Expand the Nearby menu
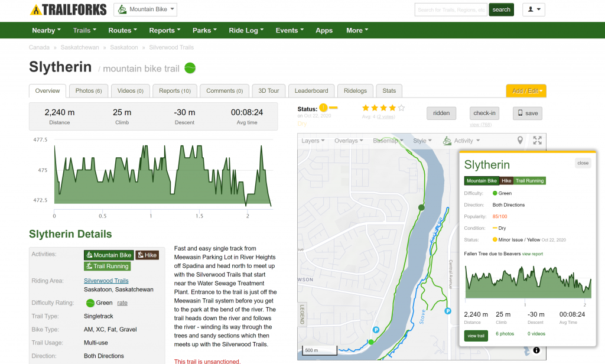The width and height of the screenshot is (605, 364). click(x=46, y=31)
